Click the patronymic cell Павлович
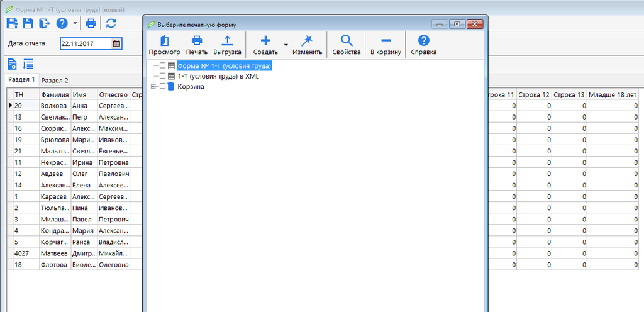The width and height of the screenshot is (644, 312). (114, 174)
